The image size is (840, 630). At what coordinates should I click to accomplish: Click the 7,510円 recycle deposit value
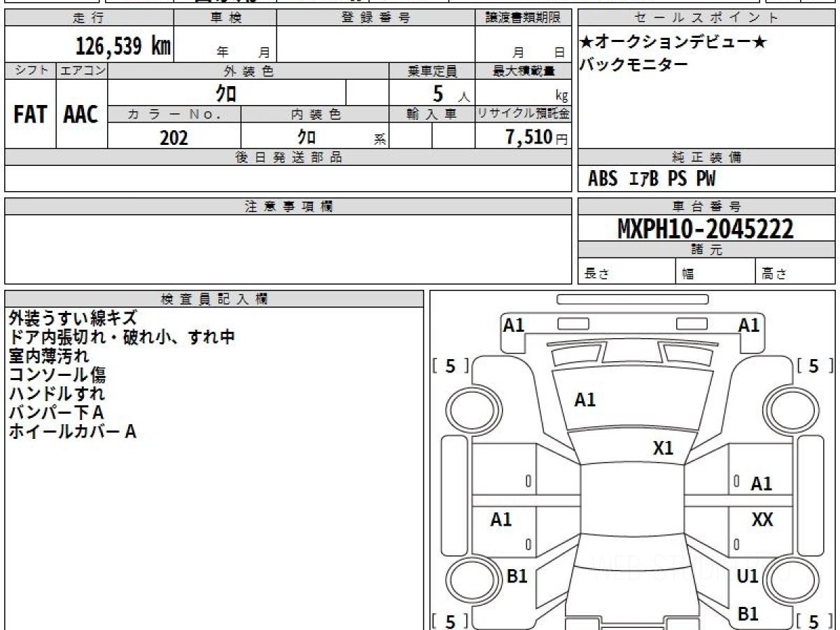pyautogui.click(x=537, y=137)
